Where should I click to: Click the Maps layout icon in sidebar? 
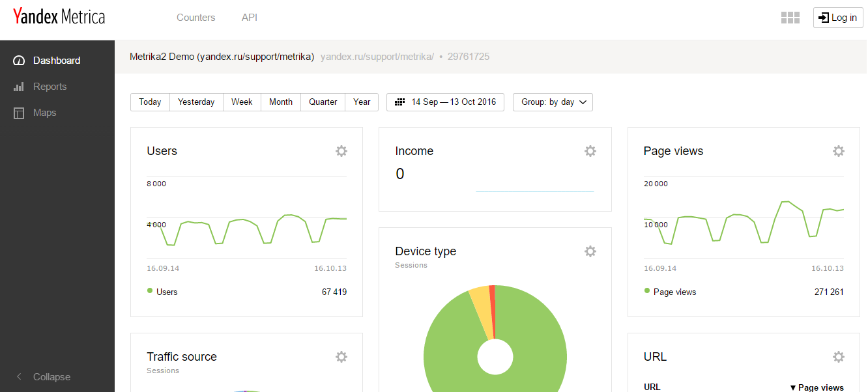pos(19,113)
